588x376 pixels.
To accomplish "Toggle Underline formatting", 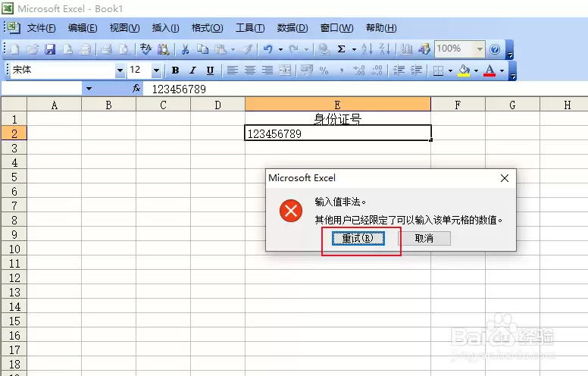I will (x=211, y=70).
